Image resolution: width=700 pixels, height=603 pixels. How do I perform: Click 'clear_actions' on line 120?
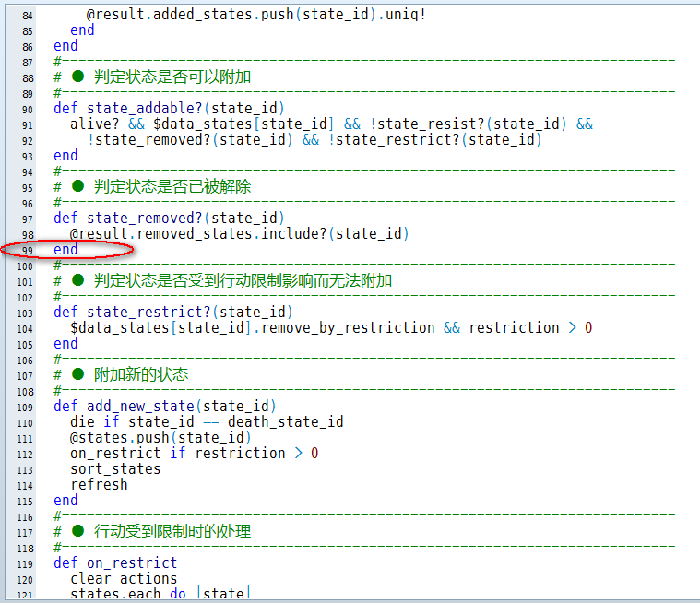(124, 579)
